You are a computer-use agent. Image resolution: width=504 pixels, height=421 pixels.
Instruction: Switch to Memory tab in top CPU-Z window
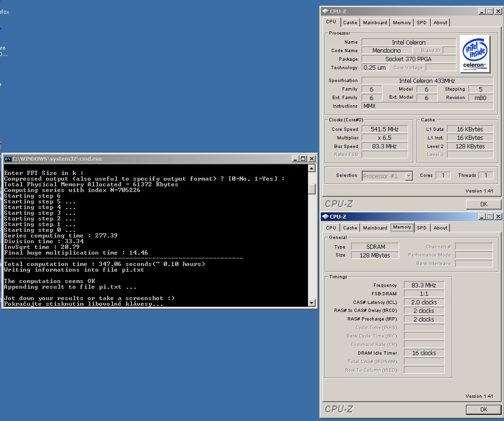(402, 22)
